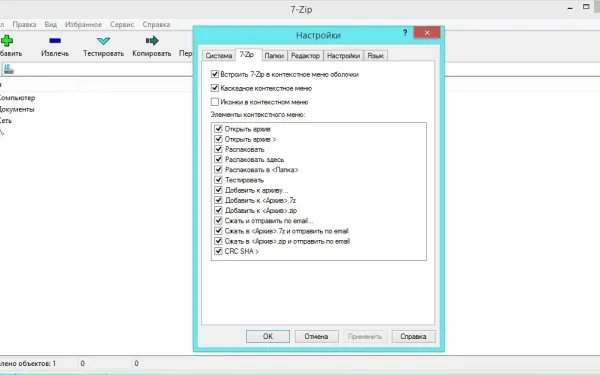Image resolution: width=600 pixels, height=375 pixels.
Task: Click the Применить apply button
Action: (x=365, y=336)
